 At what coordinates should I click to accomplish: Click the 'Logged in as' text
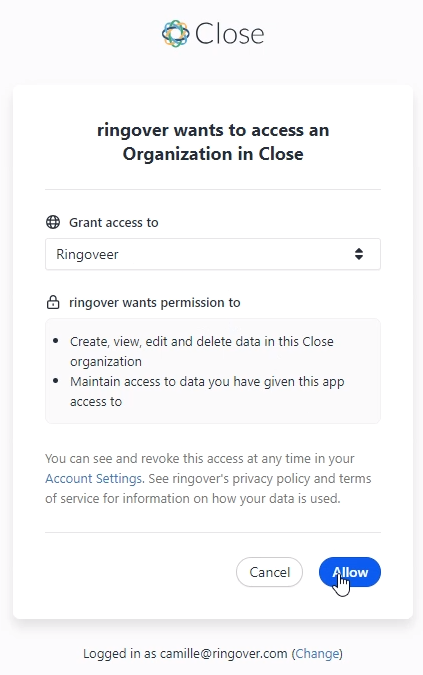[x=120, y=653]
